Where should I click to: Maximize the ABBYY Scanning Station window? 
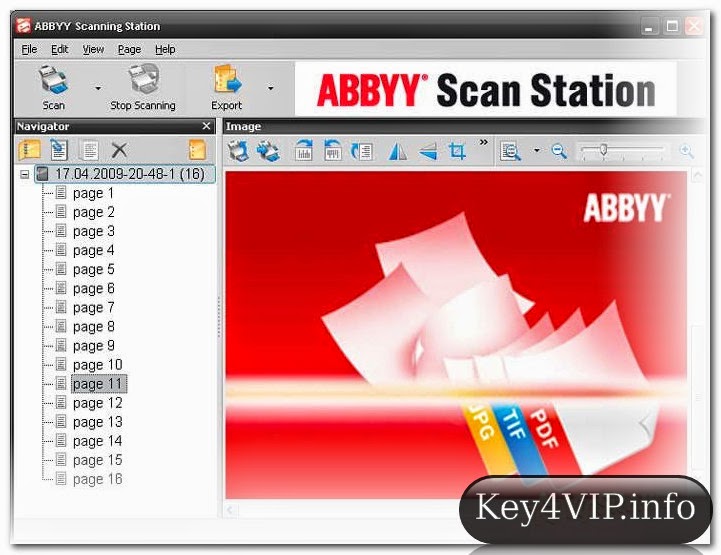click(x=672, y=26)
